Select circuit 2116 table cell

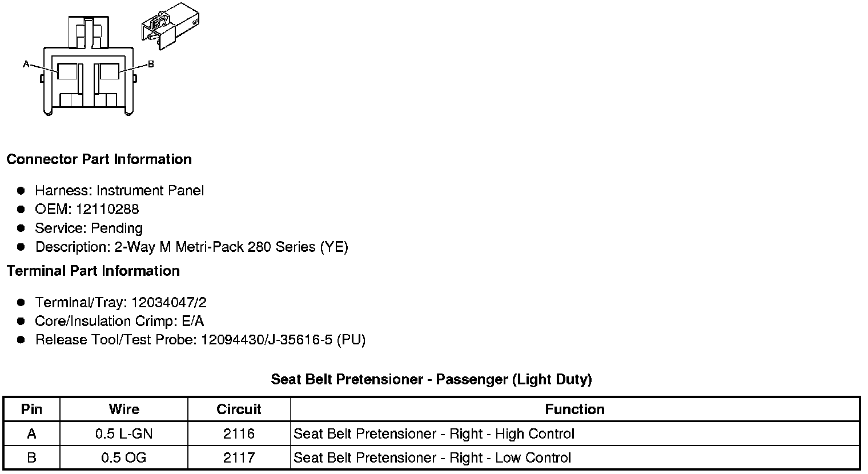[x=239, y=434]
